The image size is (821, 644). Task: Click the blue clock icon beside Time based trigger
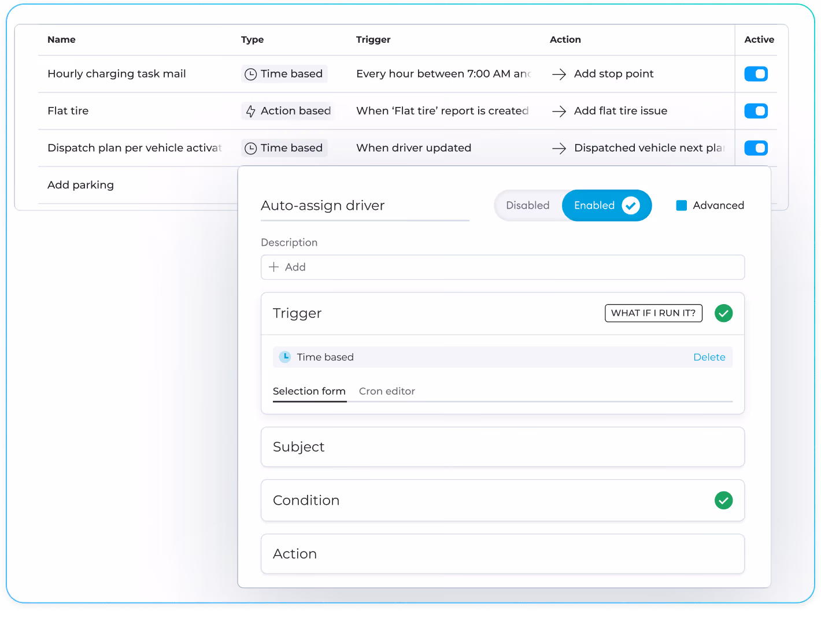coord(285,357)
